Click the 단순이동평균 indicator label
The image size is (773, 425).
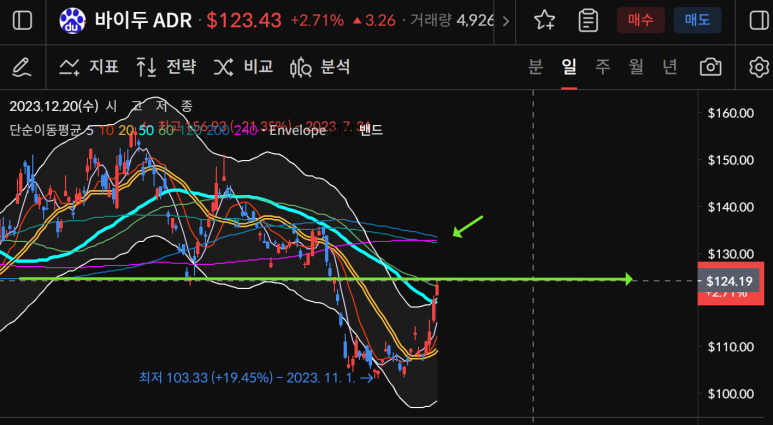pos(47,131)
